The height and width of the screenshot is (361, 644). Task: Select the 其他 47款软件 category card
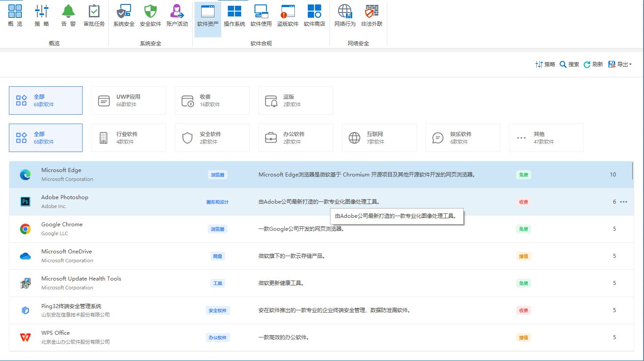click(546, 138)
